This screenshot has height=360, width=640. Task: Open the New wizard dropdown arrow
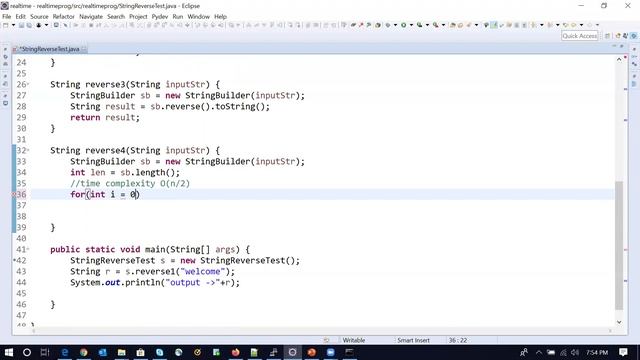[x=13, y=25]
